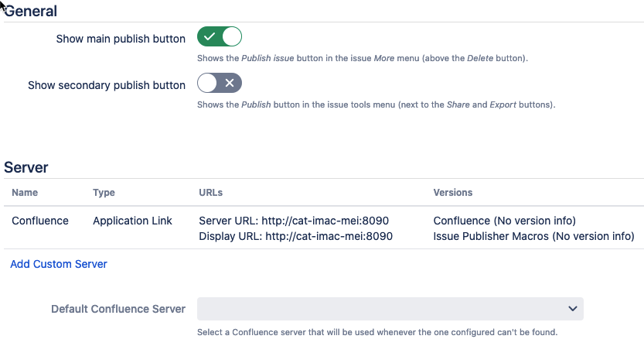644x346 pixels.
Task: Click the Show secondary publish button label
Action: point(107,85)
